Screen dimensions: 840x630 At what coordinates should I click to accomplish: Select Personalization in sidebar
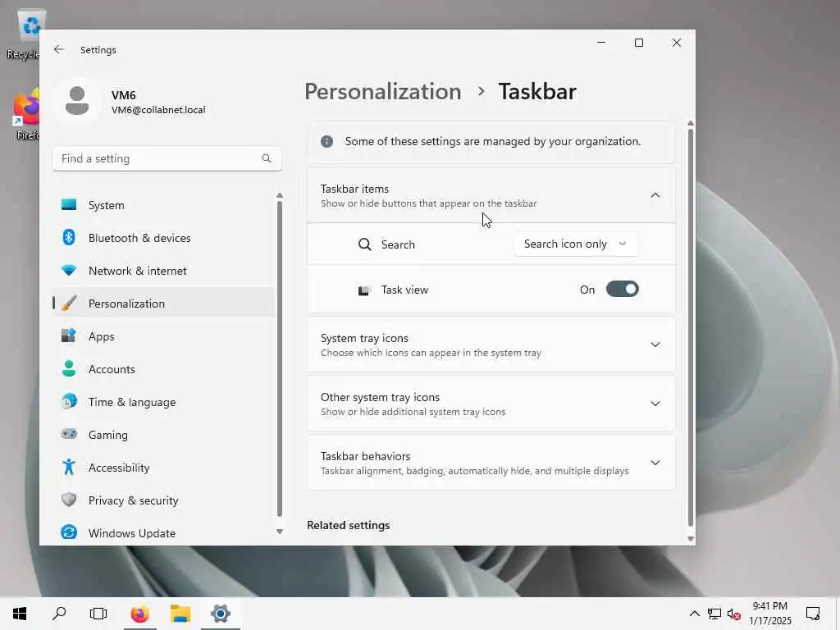click(x=164, y=304)
